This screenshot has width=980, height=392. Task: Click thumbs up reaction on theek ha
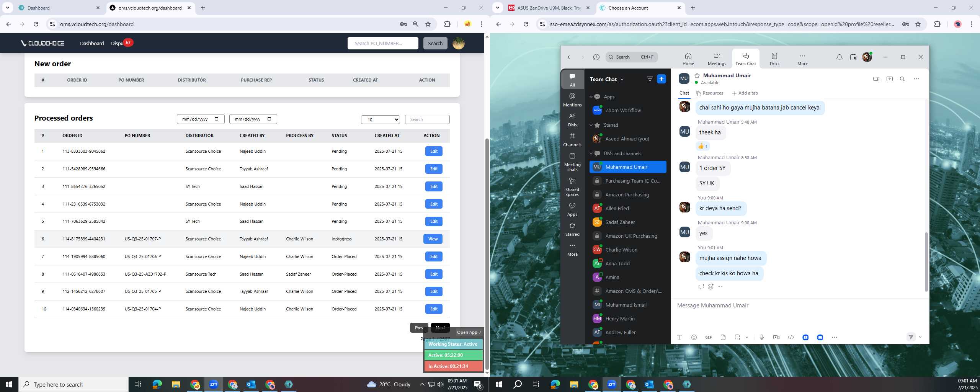(x=703, y=146)
